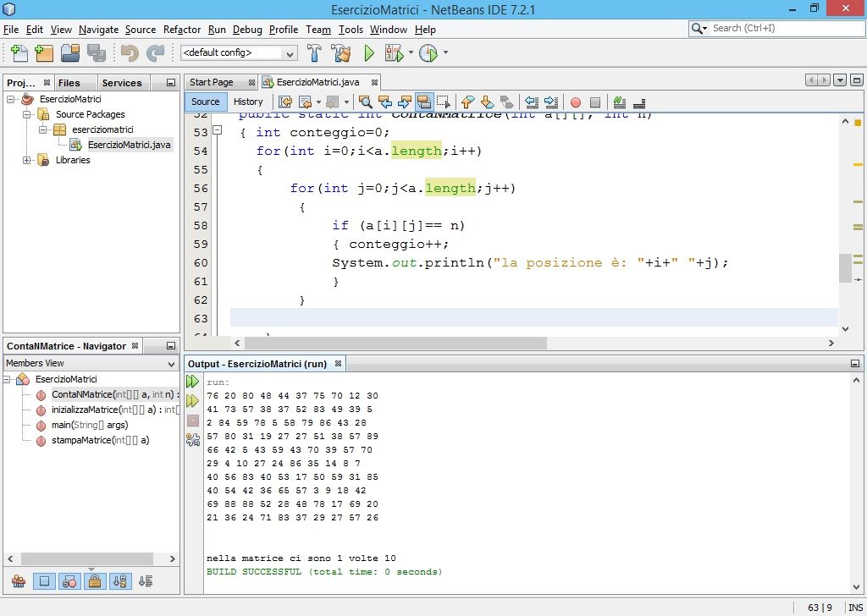This screenshot has height=616, width=867.
Task: Open the default config dropdown
Action: tap(290, 53)
